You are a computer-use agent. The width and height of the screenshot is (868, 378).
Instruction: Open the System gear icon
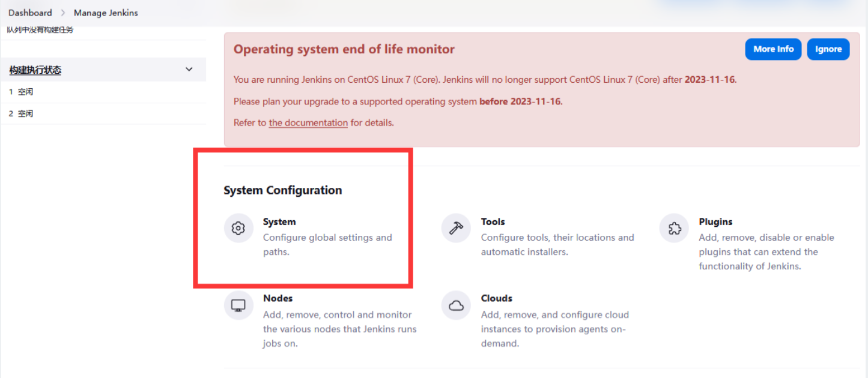coord(238,229)
